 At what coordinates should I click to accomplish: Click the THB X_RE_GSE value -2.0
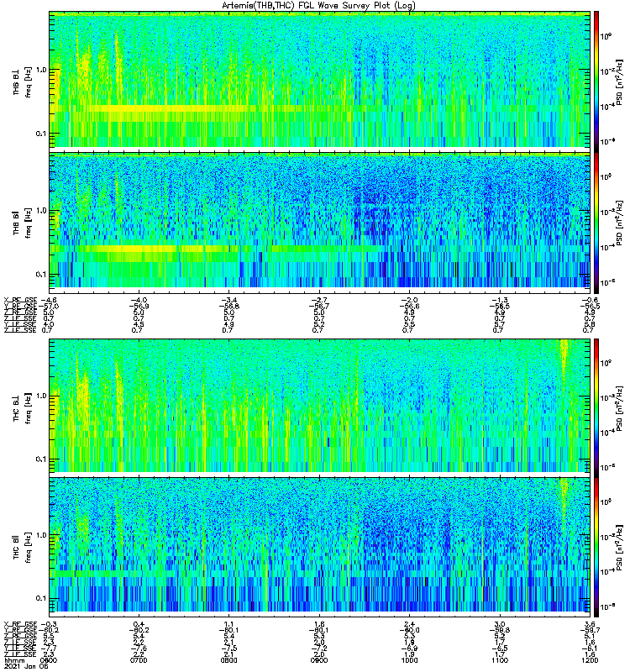(409, 300)
